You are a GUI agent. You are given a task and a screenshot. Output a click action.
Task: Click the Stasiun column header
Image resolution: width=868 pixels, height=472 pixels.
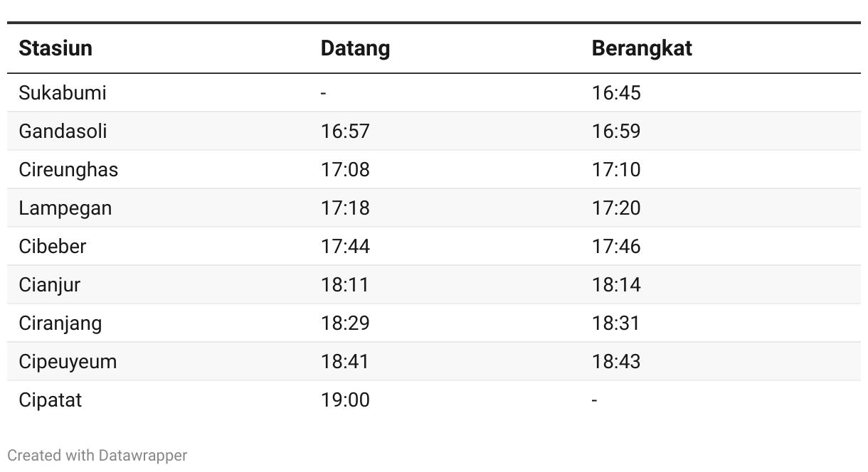[55, 48]
